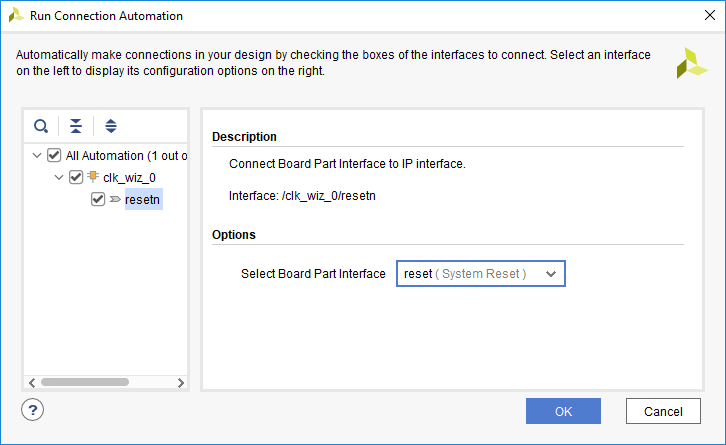The width and height of the screenshot is (726, 445).
Task: Click the resetn pin icon
Action: click(x=115, y=199)
